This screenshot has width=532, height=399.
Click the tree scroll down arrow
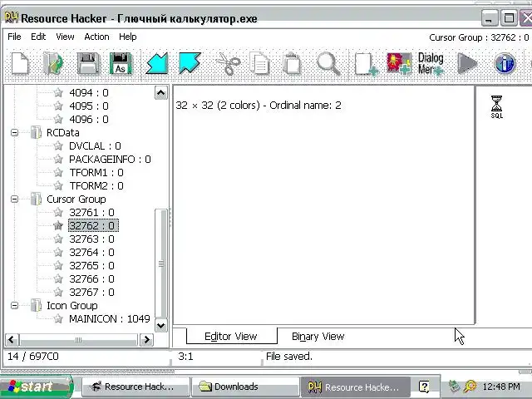(x=160, y=326)
